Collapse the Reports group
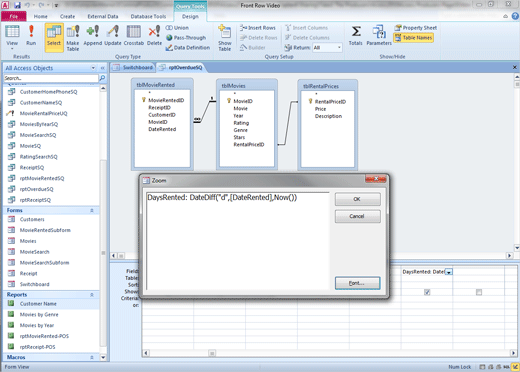 [92, 295]
